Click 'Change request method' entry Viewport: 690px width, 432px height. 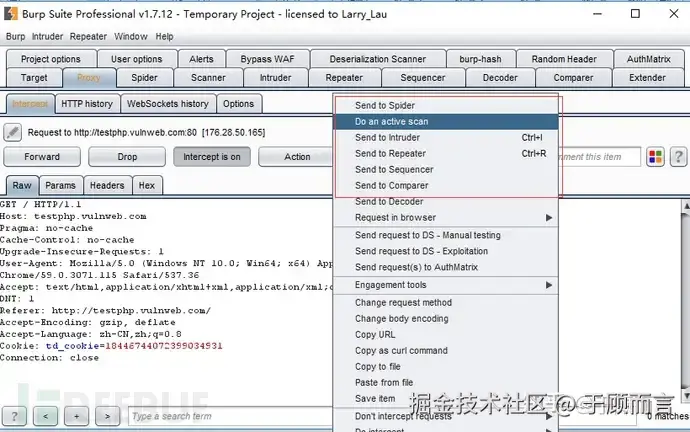[445, 302]
